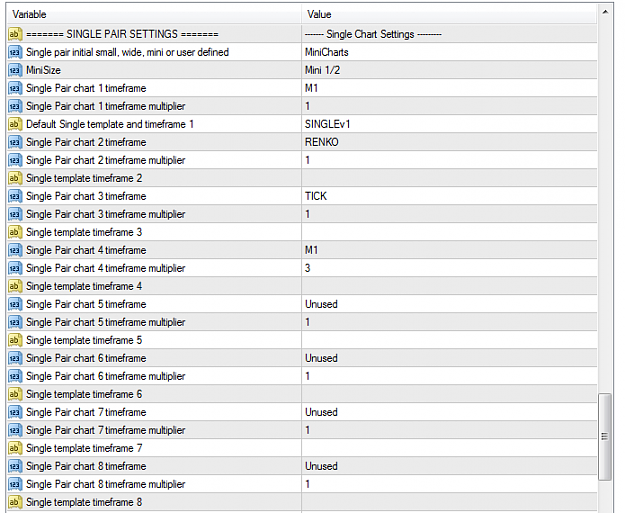Viewport: 625px width, 513px height.
Task: Click the Variable column header
Action: coord(154,15)
